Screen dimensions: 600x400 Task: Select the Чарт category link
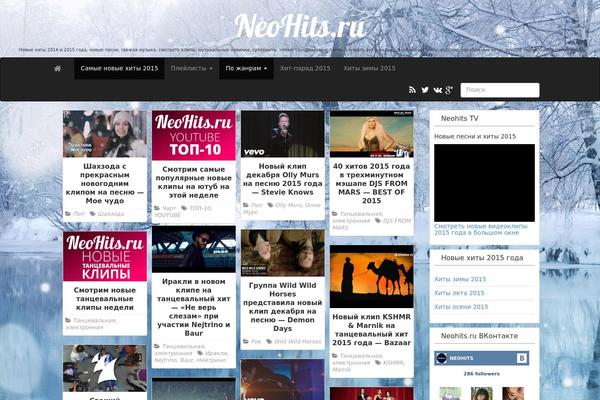[x=169, y=208]
